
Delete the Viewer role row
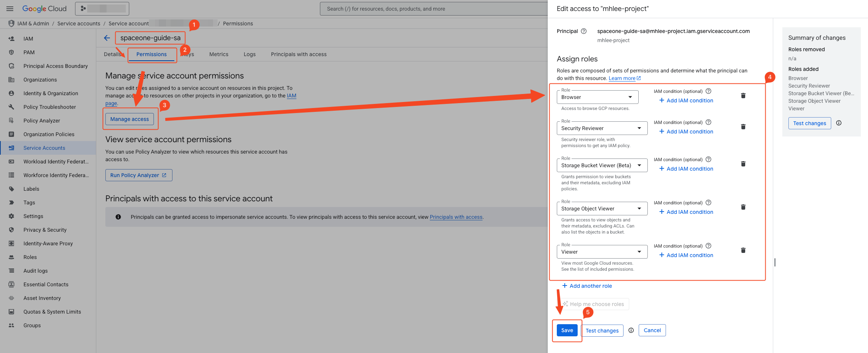click(743, 250)
